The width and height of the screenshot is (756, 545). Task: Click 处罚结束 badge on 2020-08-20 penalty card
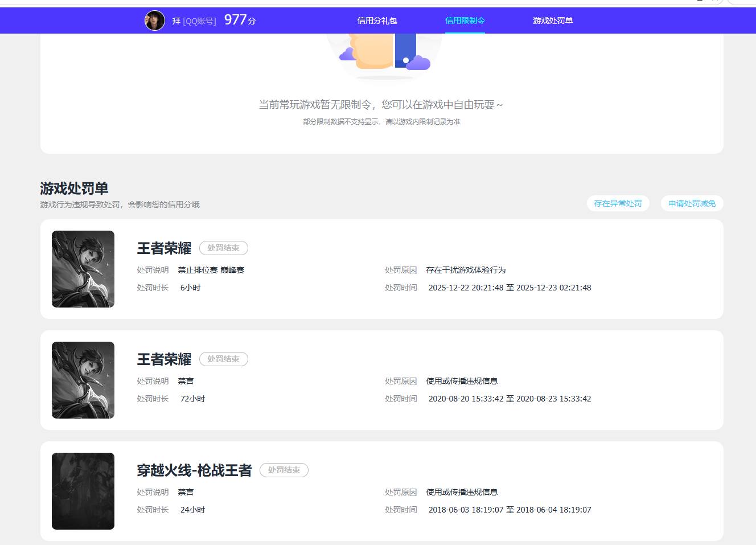pyautogui.click(x=224, y=359)
